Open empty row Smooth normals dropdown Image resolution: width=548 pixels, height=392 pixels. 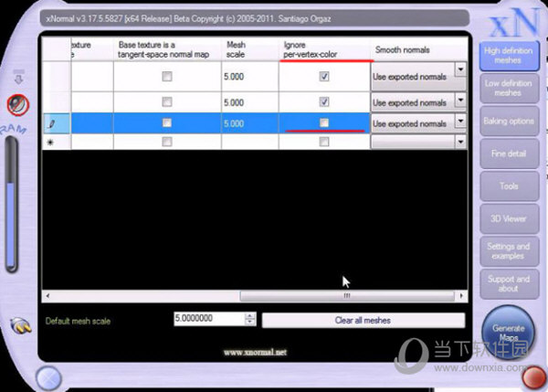460,142
